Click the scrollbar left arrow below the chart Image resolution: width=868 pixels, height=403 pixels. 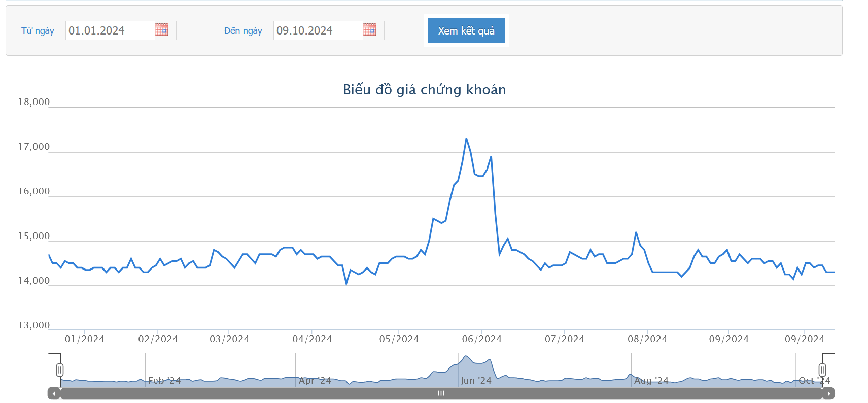point(54,393)
